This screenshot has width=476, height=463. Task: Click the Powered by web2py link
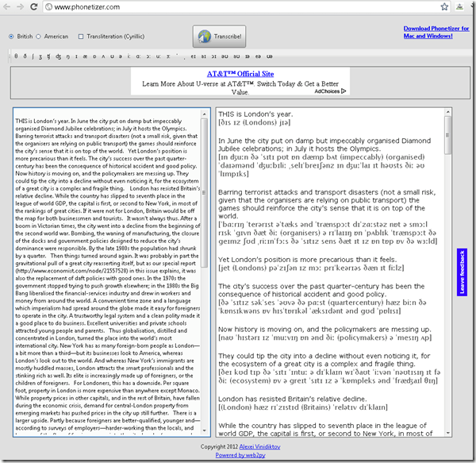pos(237,455)
